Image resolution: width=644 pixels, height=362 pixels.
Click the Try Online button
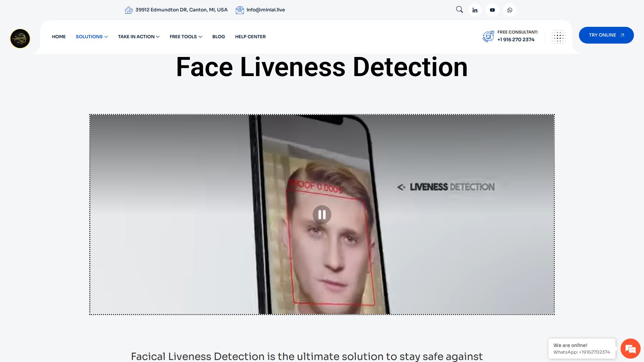606,35
